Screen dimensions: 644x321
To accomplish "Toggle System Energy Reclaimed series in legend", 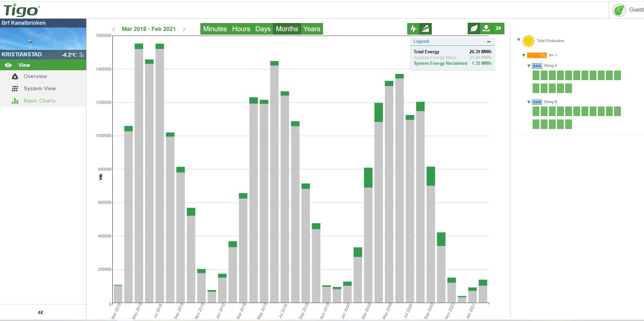I will click(440, 63).
